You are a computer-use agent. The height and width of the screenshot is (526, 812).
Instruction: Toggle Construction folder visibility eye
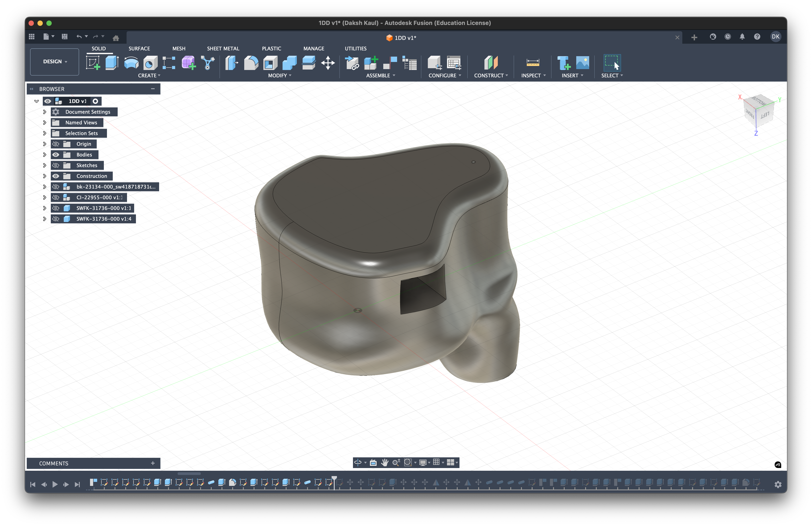(56, 176)
